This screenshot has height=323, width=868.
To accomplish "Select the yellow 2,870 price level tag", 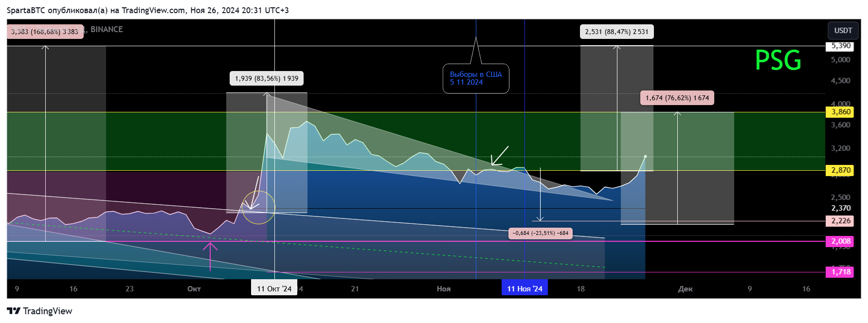I will (840, 170).
